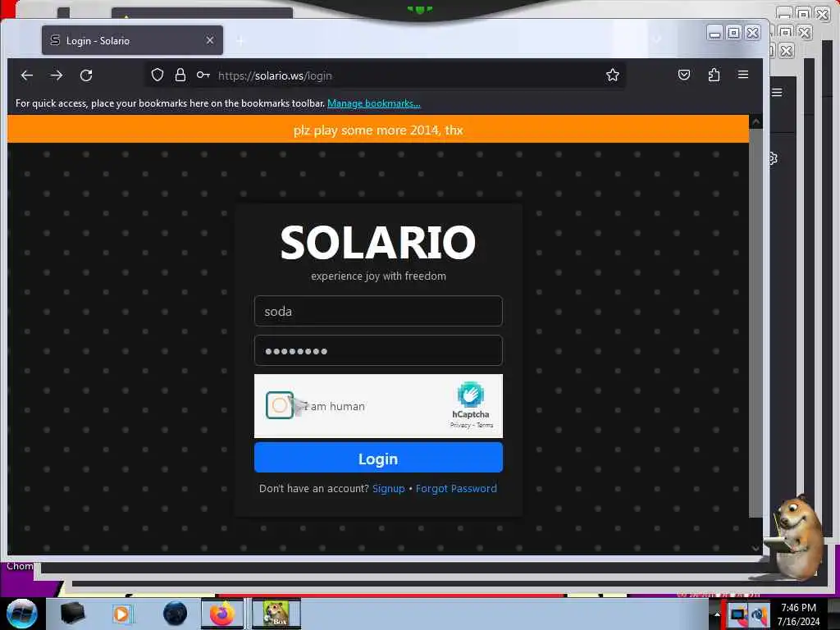This screenshot has height=630, width=840.
Task: Open the black box taskbar icon
Action: 72,614
